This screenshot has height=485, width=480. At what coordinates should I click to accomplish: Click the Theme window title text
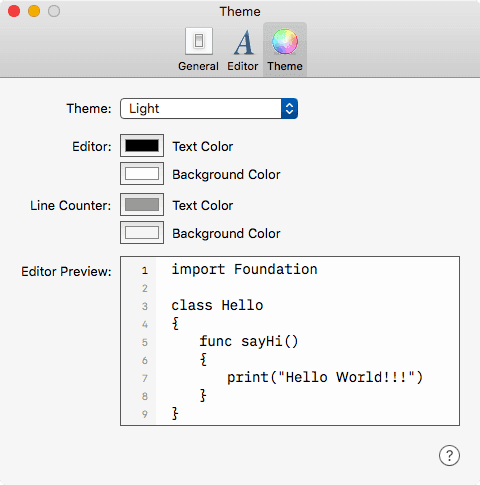click(240, 11)
